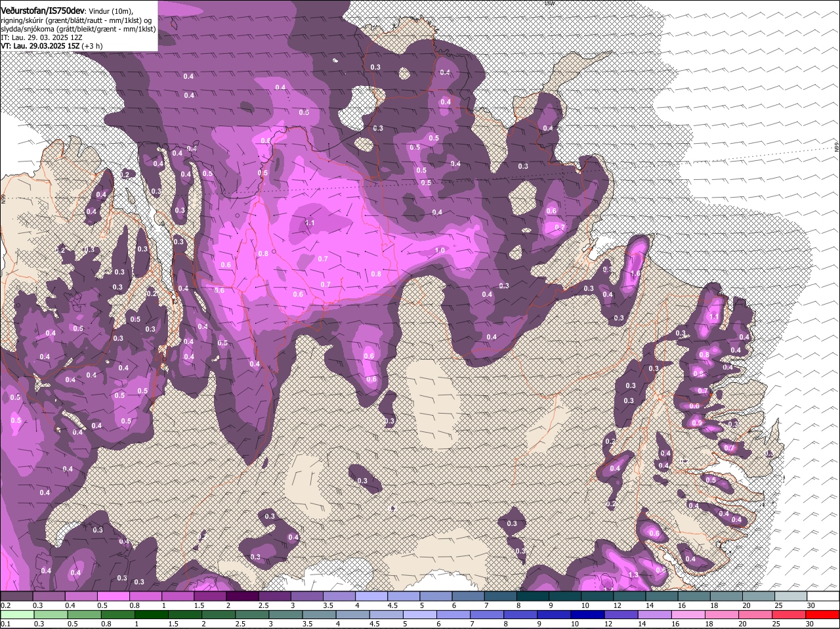Select the snow legend swatch between 6 and 7
The height and width of the screenshot is (629, 840).
tap(468, 596)
